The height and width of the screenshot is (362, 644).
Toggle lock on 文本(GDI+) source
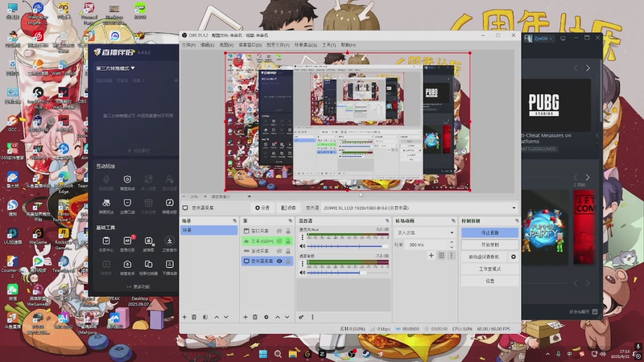pyautogui.click(x=288, y=241)
